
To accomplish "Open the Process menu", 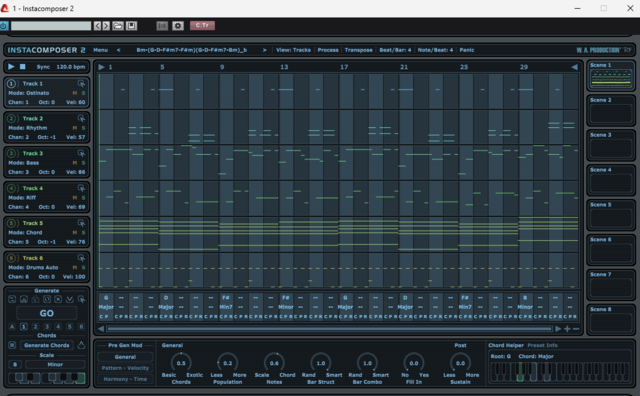I will point(328,50).
